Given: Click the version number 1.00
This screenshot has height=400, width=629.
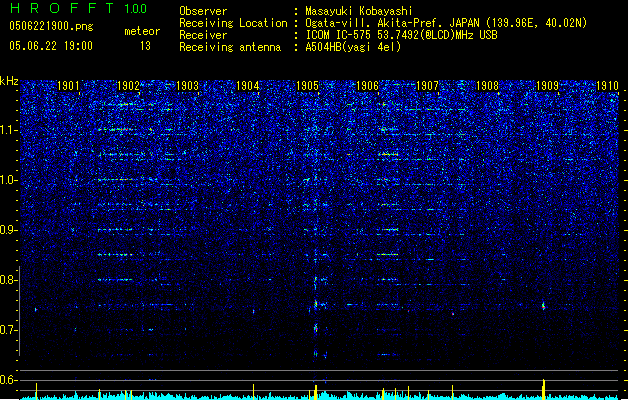Looking at the screenshot, I should point(136,8).
